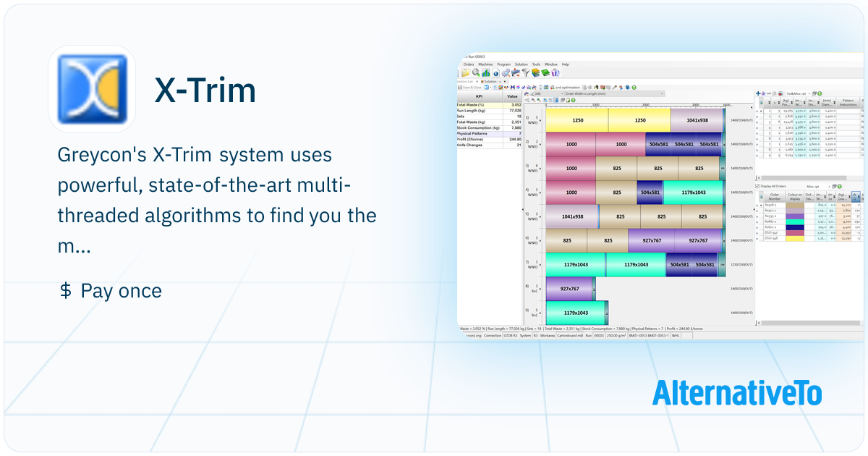Click tan colour swatch for order A0308-2
The width and height of the screenshot is (868, 456).
click(x=795, y=205)
